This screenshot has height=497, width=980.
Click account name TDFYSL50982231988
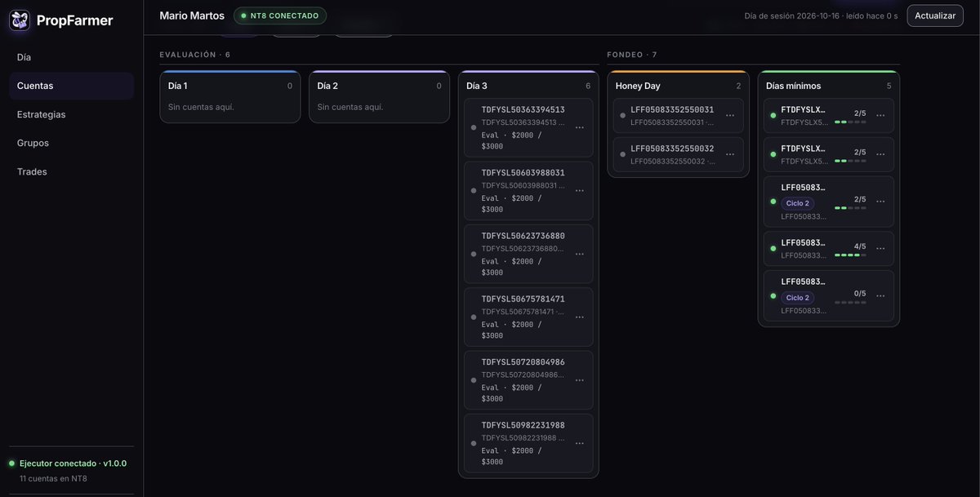point(523,425)
